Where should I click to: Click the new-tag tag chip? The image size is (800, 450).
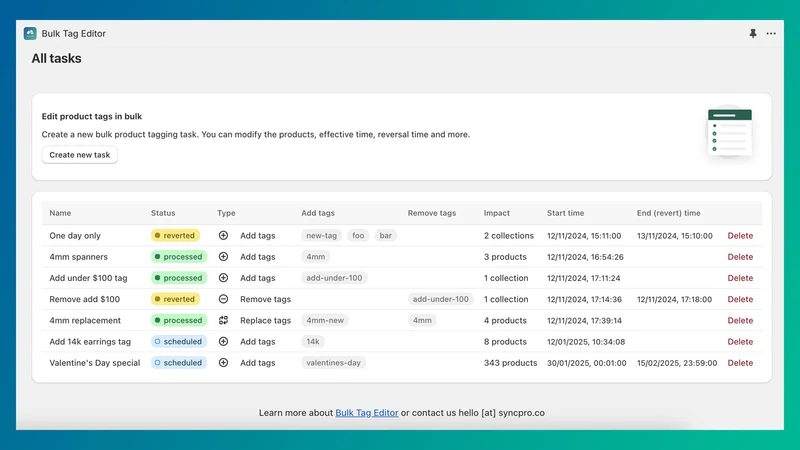[321, 235]
